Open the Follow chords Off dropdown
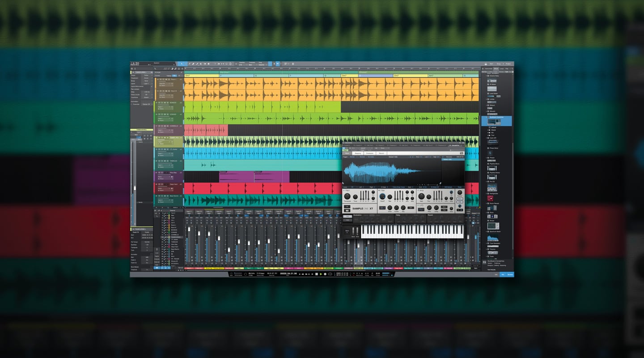The width and height of the screenshot is (644, 358). (x=146, y=95)
